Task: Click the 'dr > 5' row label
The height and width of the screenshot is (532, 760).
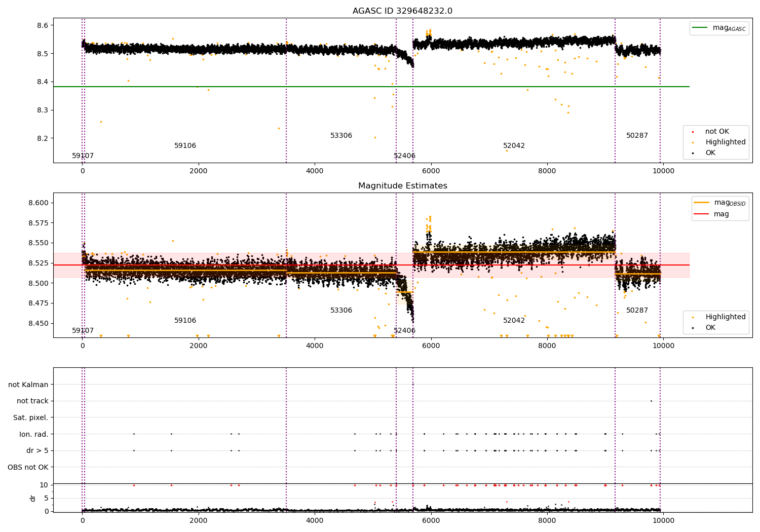Action: (37, 451)
